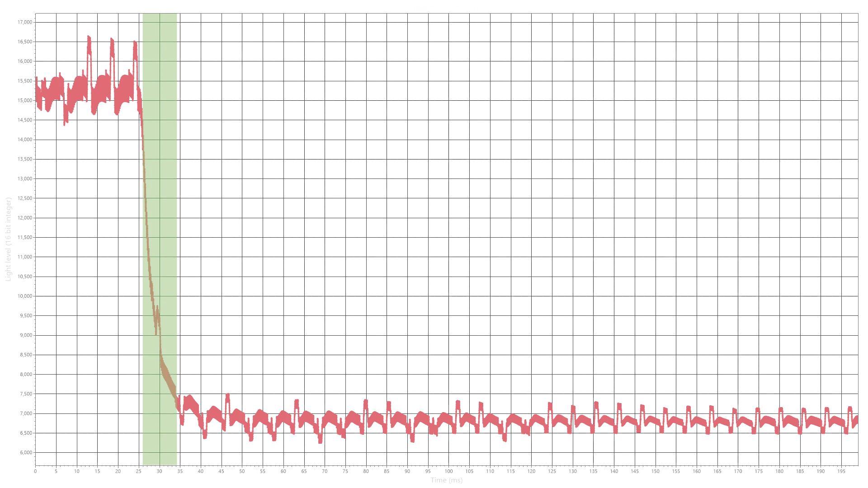
Task: Click the leftmost x-axis tick label
Action: (36, 470)
